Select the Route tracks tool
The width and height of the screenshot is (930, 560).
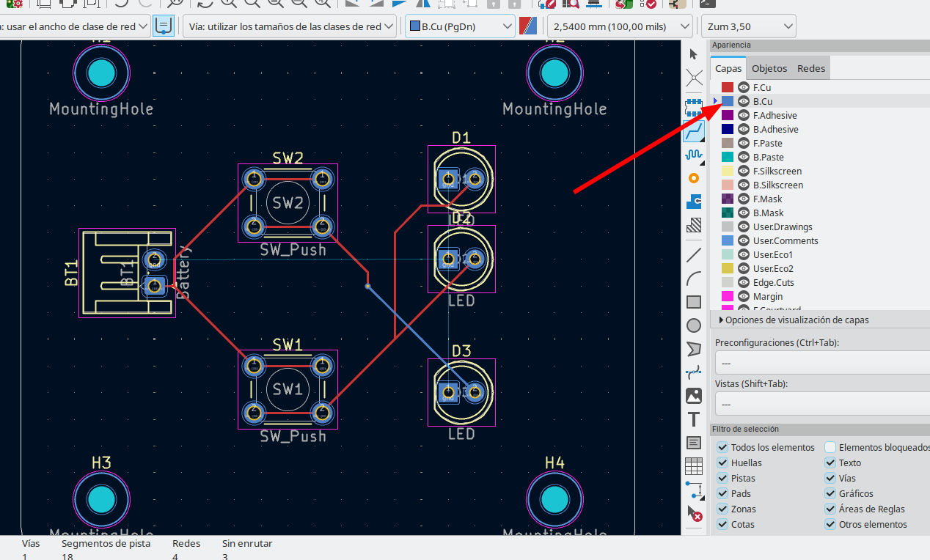pos(694,131)
